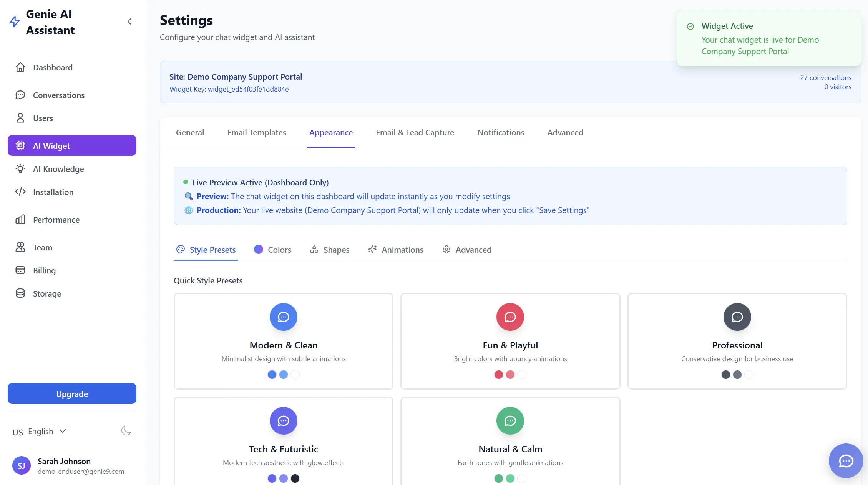Choose the Modern & Clean preset card
Image resolution: width=868 pixels, height=485 pixels.
(x=283, y=341)
